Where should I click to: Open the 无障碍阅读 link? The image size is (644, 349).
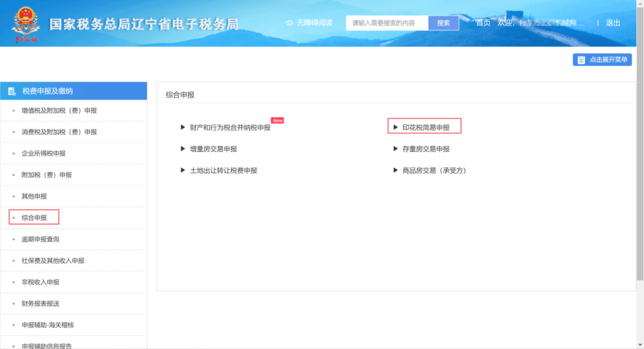click(315, 23)
